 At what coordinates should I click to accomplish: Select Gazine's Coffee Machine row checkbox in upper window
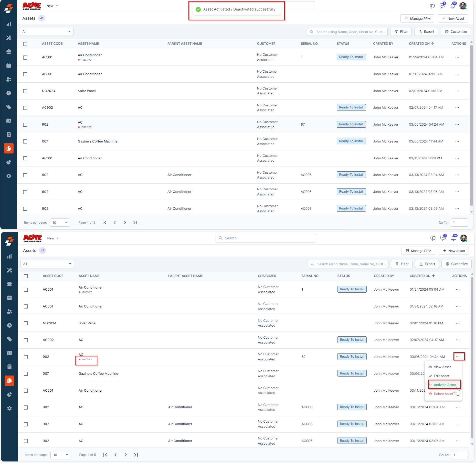tap(25, 141)
